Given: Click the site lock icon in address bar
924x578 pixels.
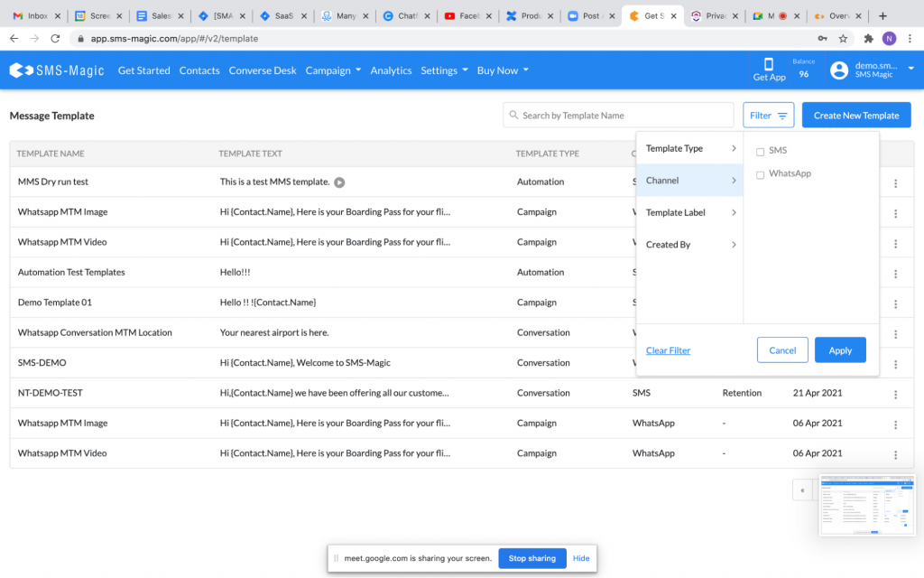Looking at the screenshot, I should pyautogui.click(x=80, y=38).
